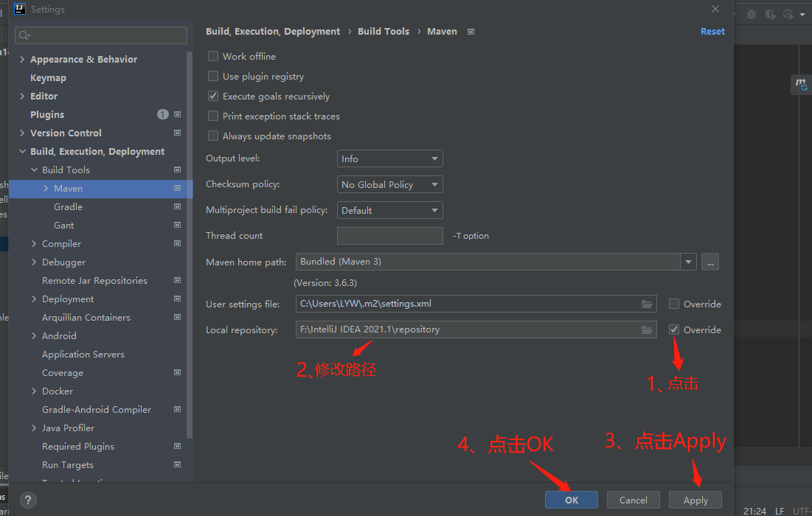Click into the settings search field
The image size is (812, 516).
click(101, 35)
